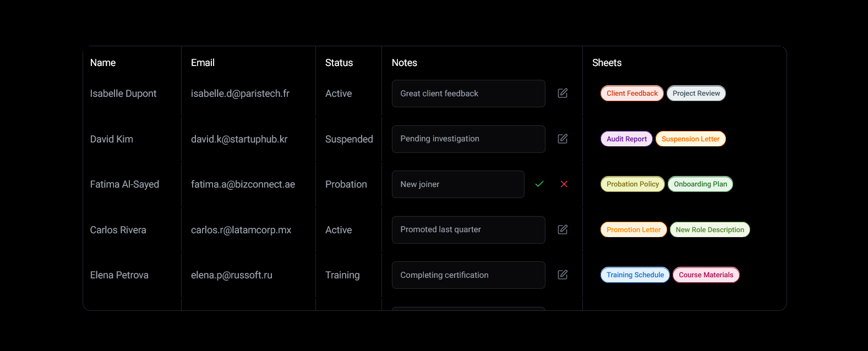Screen dimensions: 868x351
Task: Open the Promotion Letter tag
Action: pyautogui.click(x=634, y=230)
